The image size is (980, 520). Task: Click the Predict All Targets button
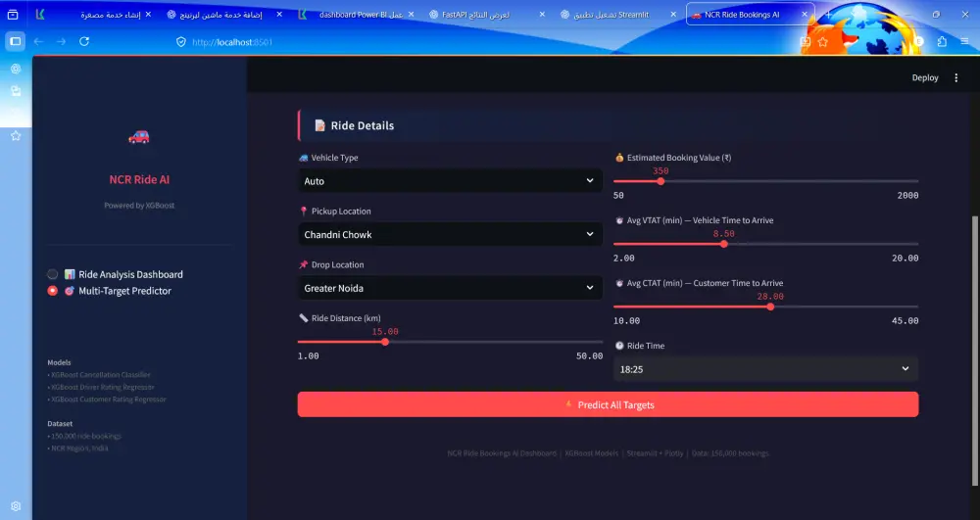click(609, 405)
